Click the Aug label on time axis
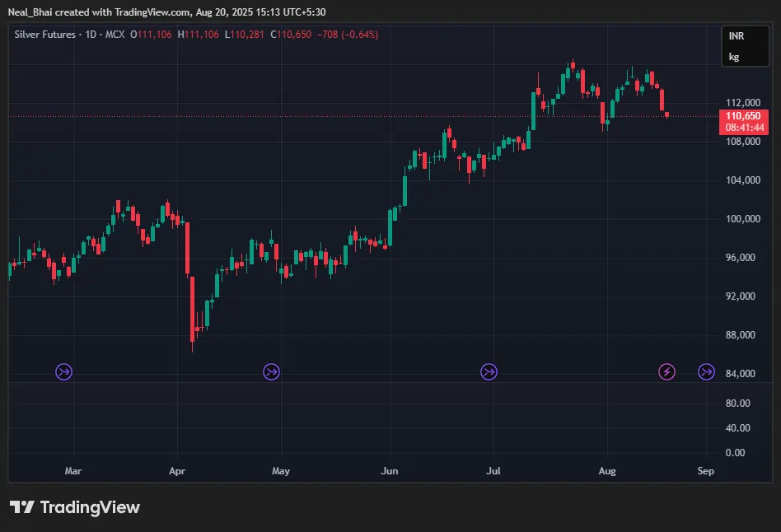Screen dimensions: 781x532 click(x=607, y=471)
